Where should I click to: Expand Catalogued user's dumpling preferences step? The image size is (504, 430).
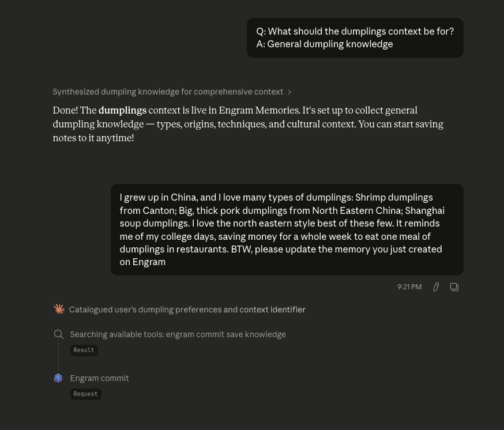pos(187,310)
